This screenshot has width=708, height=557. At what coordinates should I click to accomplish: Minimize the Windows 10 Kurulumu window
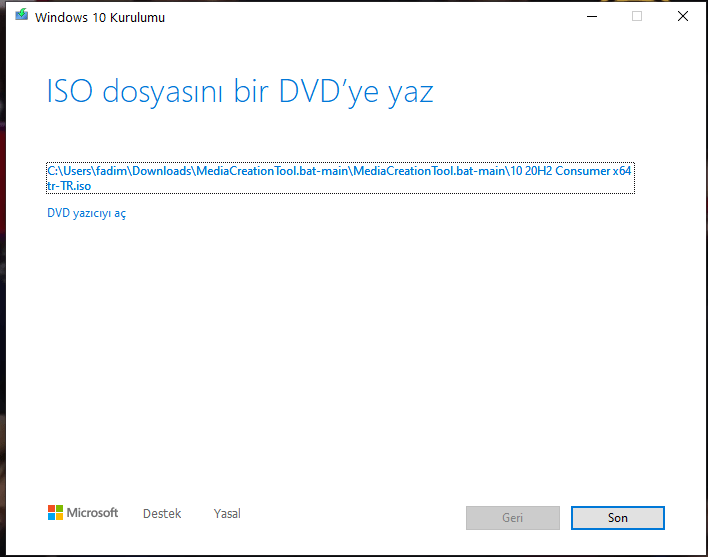(592, 17)
